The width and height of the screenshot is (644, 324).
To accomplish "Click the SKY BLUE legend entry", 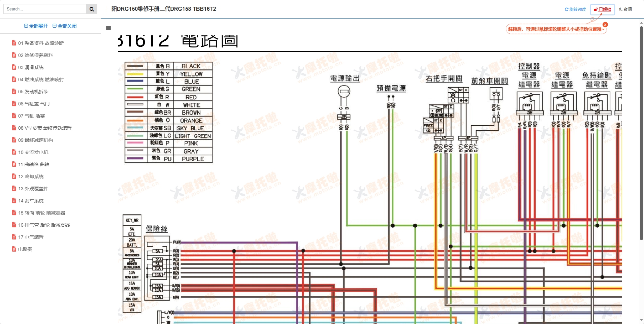I will 190,128.
